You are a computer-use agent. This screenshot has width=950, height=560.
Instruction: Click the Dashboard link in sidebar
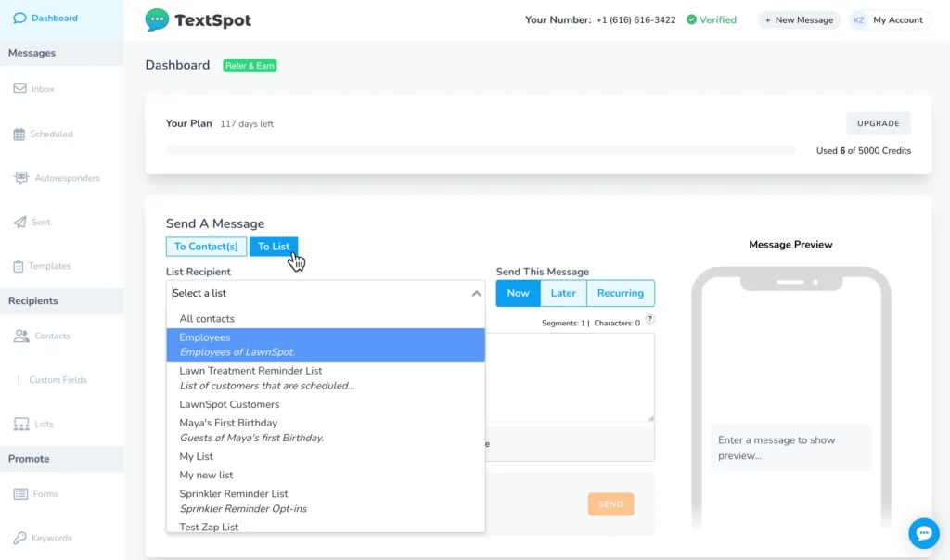click(x=54, y=19)
